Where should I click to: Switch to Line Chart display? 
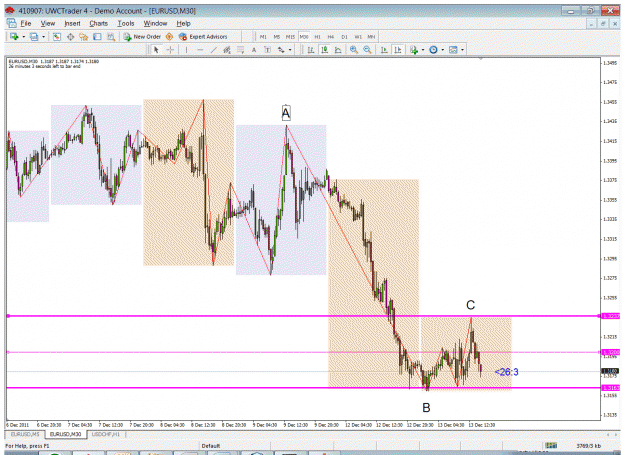(x=338, y=50)
